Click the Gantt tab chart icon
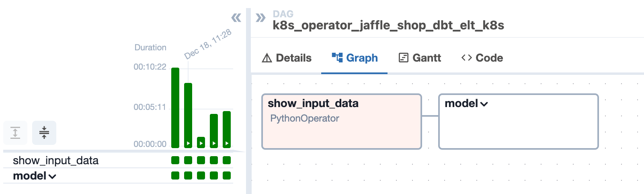 point(404,58)
